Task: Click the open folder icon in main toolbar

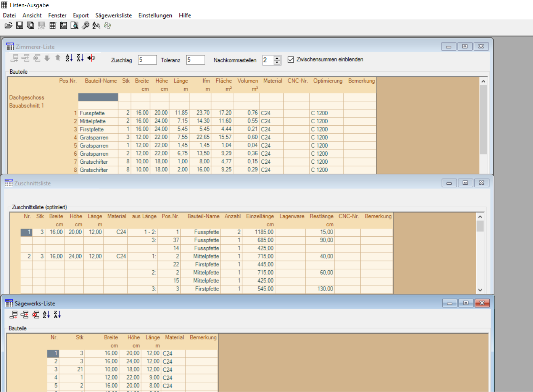Action: [8, 26]
